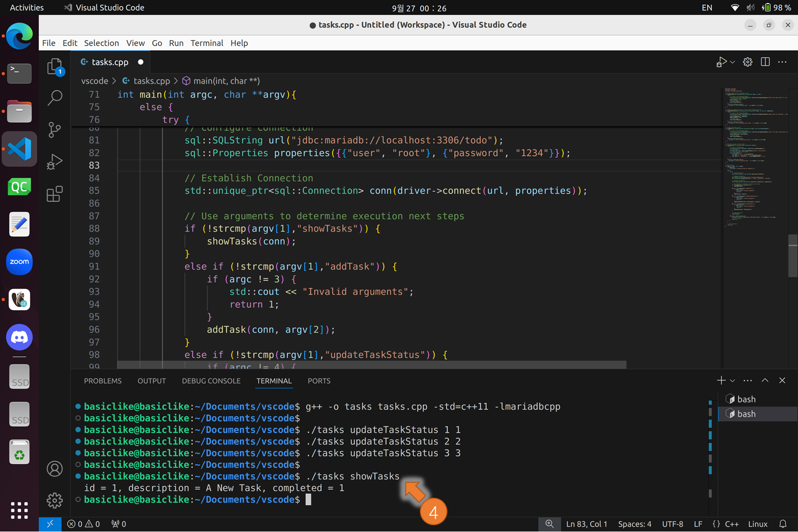Click the curly braces language status icon
The height and width of the screenshot is (532, 798).
tap(716, 524)
